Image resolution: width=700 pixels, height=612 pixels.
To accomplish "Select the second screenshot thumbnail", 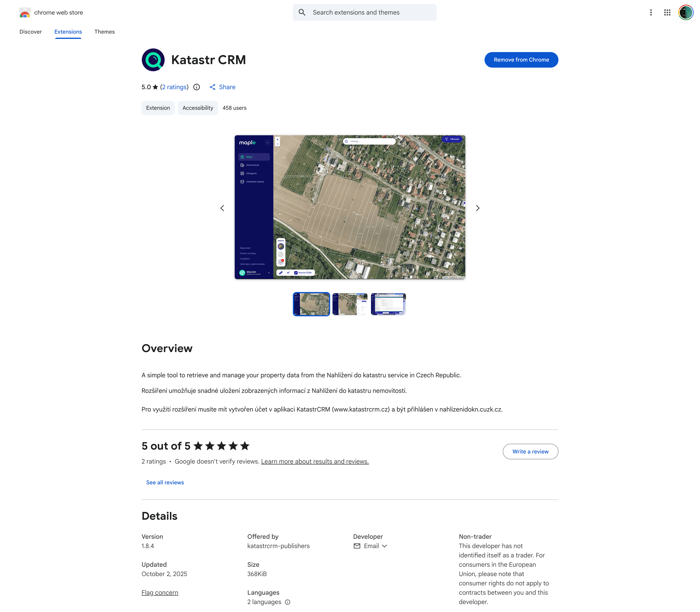I will click(350, 304).
